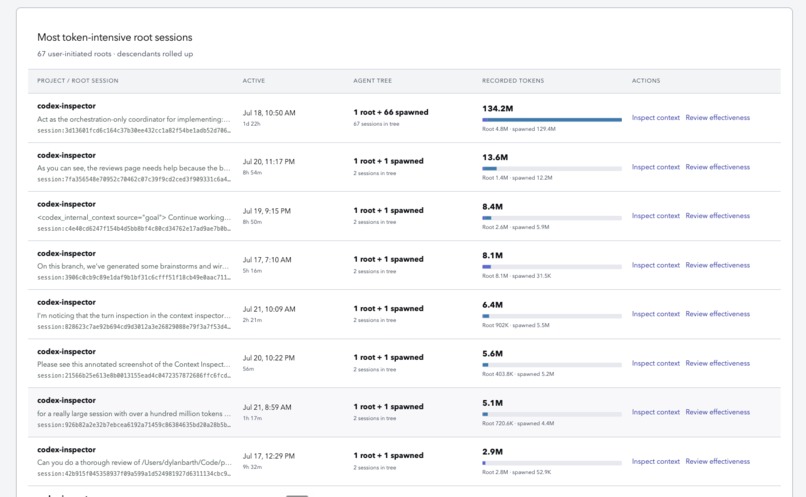Click the PROJECT / ROOT SESSION column header
This screenshot has width=806, height=497.
pyautogui.click(x=78, y=81)
